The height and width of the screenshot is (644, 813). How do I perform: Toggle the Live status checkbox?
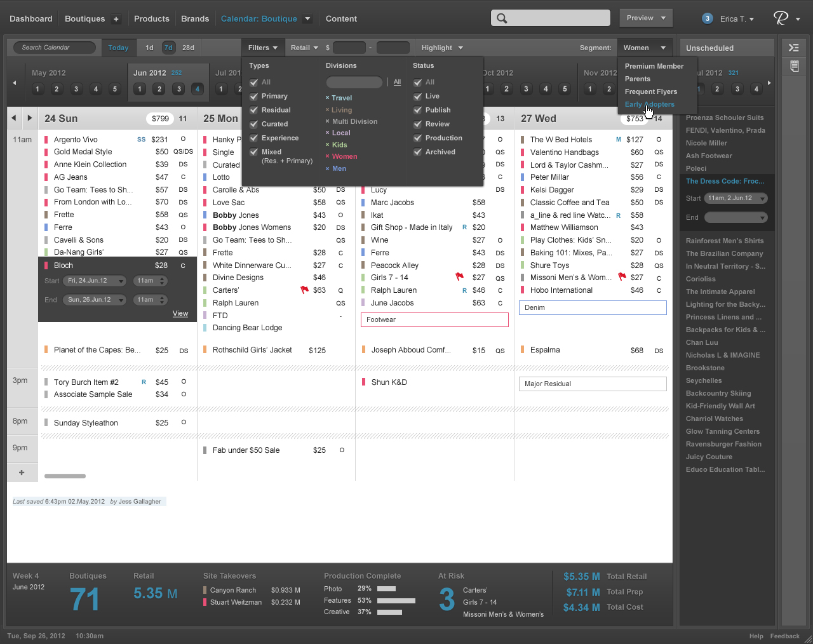pos(417,97)
